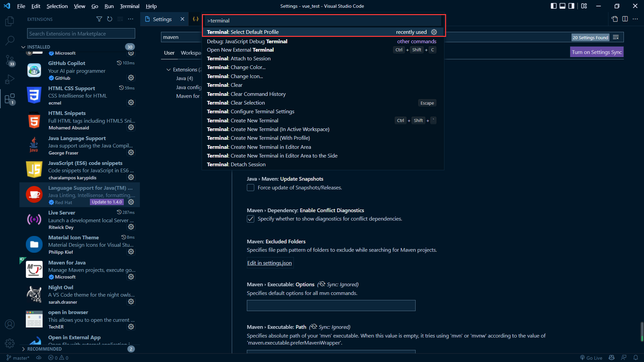Screen dimensions: 644x362
Task: Choose Open New External Terminal command
Action: [x=323, y=50]
